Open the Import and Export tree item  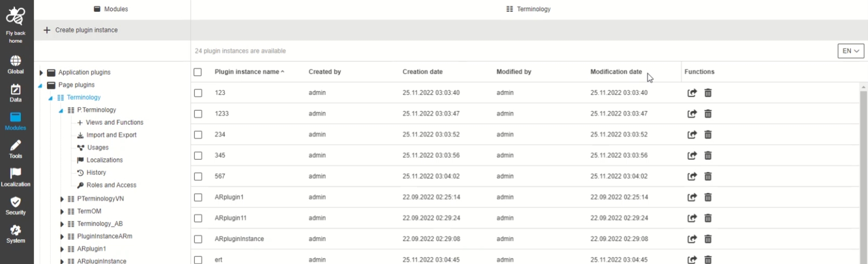(111, 135)
